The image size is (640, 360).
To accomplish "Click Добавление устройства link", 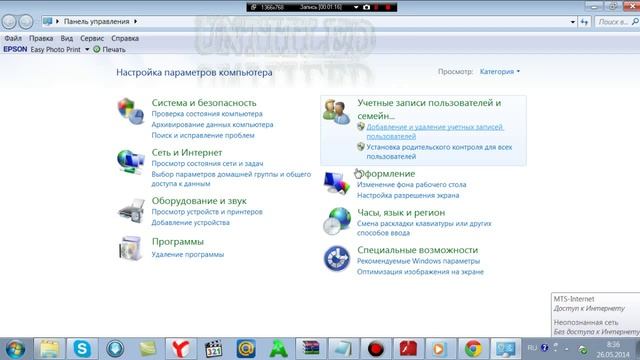I will pyautogui.click(x=191, y=222).
